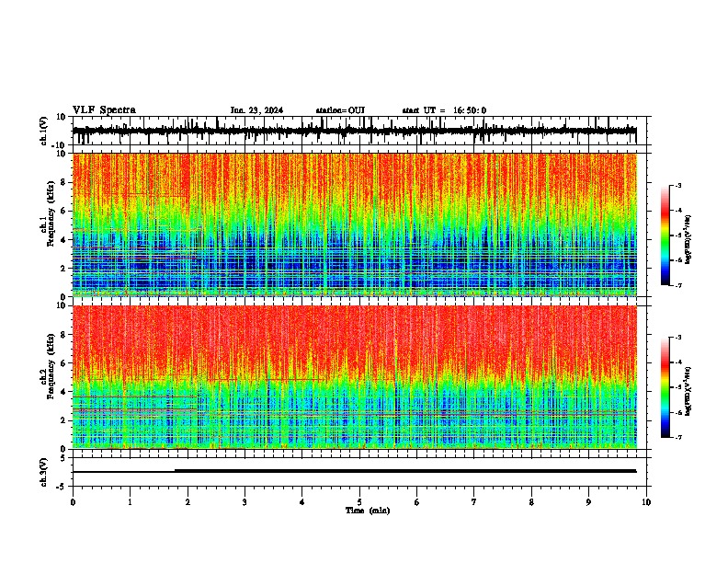Click inside the ch.1 spectrogram plot
The height and width of the screenshot is (563, 728).
point(355,224)
